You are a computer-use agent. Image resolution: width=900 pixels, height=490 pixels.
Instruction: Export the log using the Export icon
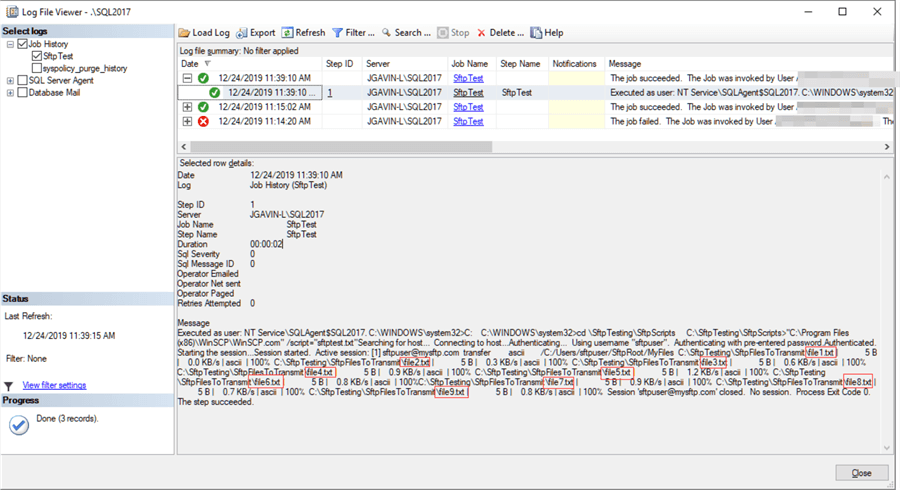point(241,32)
